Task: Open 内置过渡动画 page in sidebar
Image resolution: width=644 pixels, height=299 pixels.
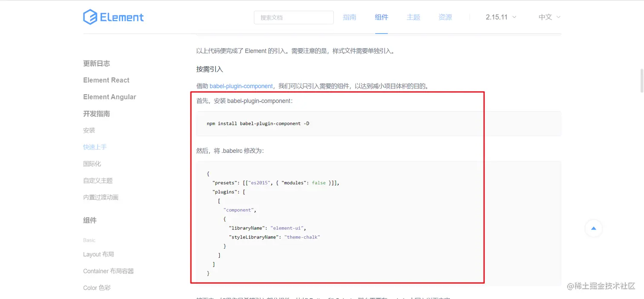Action: [x=101, y=197]
